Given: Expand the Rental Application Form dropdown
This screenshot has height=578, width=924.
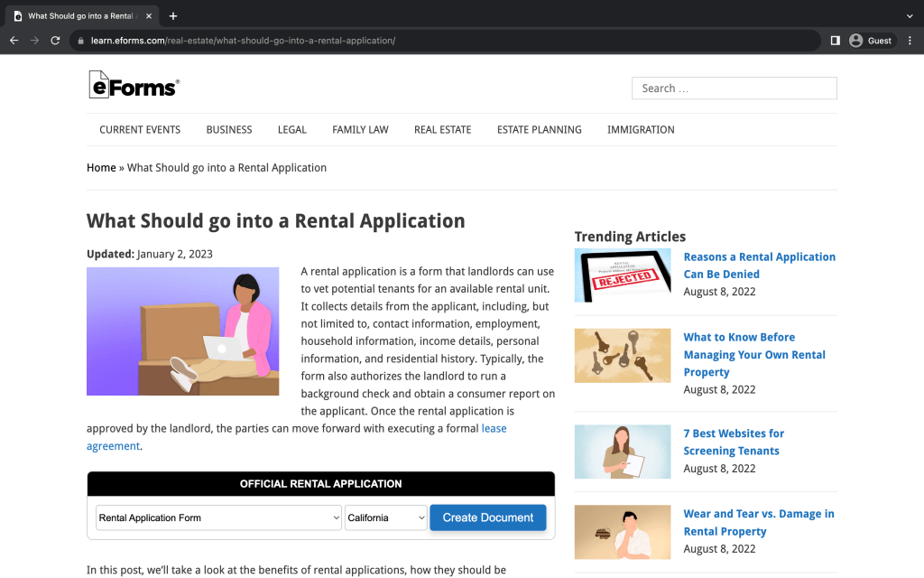Looking at the screenshot, I should click(x=218, y=517).
